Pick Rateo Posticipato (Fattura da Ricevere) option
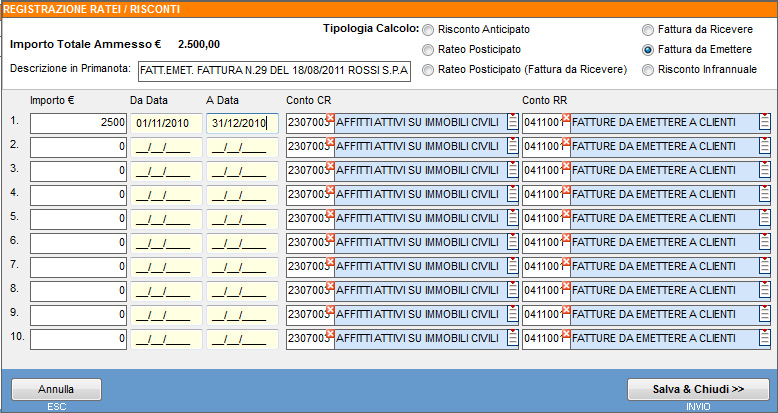The image size is (778, 413). coord(429,70)
